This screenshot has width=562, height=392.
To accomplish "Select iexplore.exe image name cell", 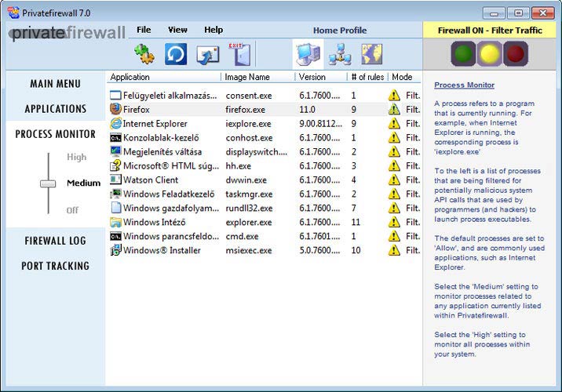I will pos(248,124).
